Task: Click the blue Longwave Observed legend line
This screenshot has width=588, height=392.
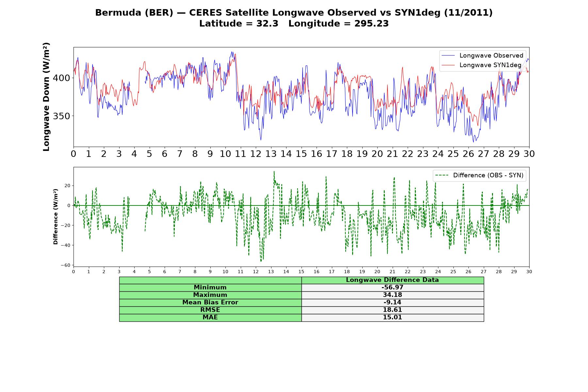Action: pyautogui.click(x=448, y=56)
